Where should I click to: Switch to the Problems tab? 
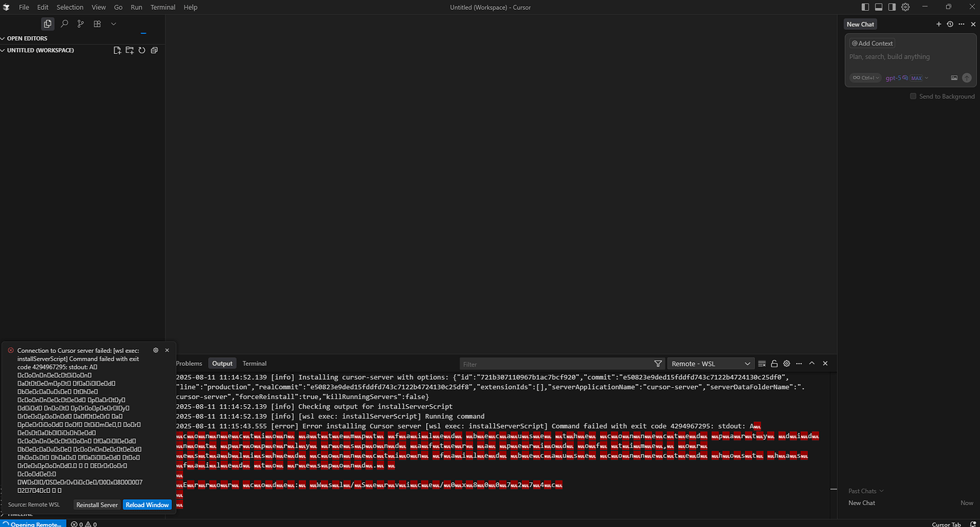click(x=189, y=363)
